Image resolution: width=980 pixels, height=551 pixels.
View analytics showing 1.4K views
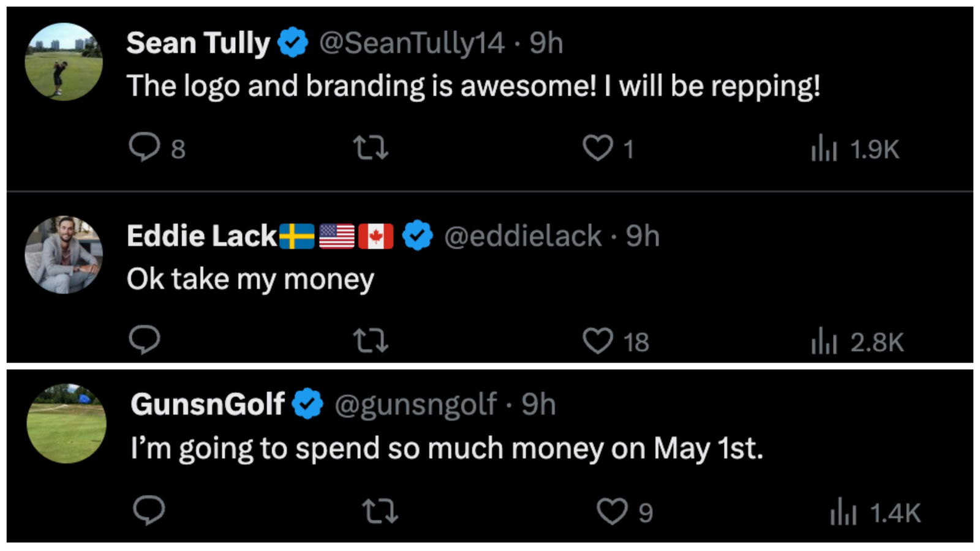click(x=843, y=512)
